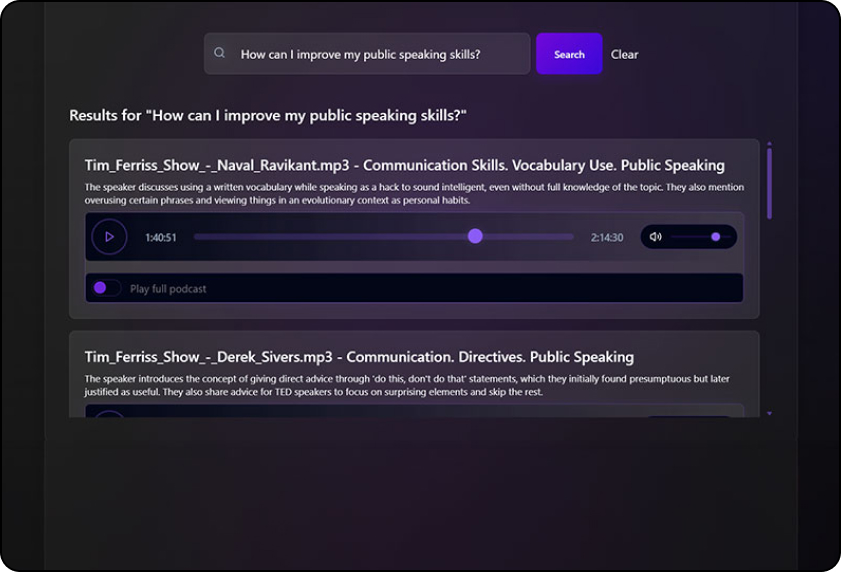
Task: Open the Tim_Ferriss_Show_-_Derek_Sivers.mp3 result title
Action: coord(359,357)
